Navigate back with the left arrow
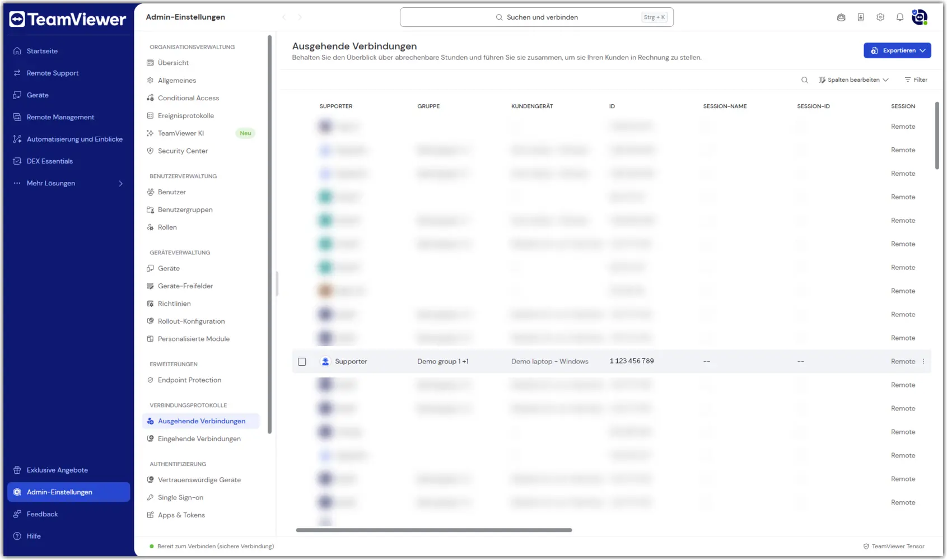This screenshot has height=560, width=947. coord(284,17)
